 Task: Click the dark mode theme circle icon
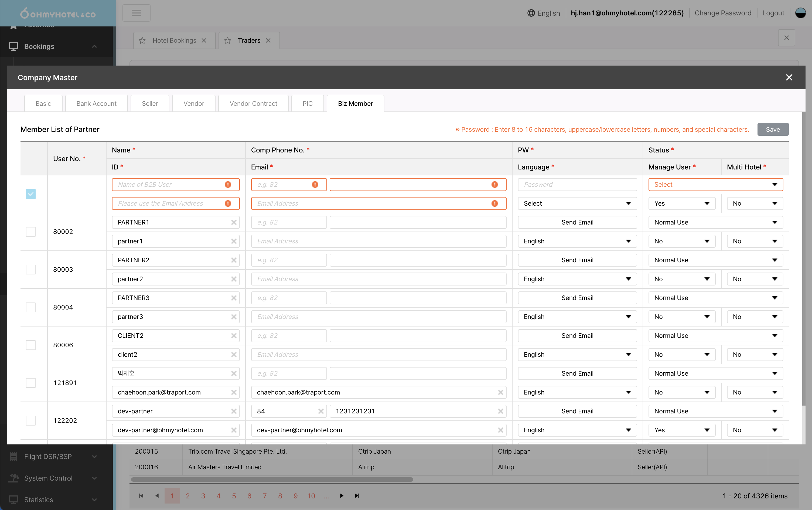tap(800, 13)
